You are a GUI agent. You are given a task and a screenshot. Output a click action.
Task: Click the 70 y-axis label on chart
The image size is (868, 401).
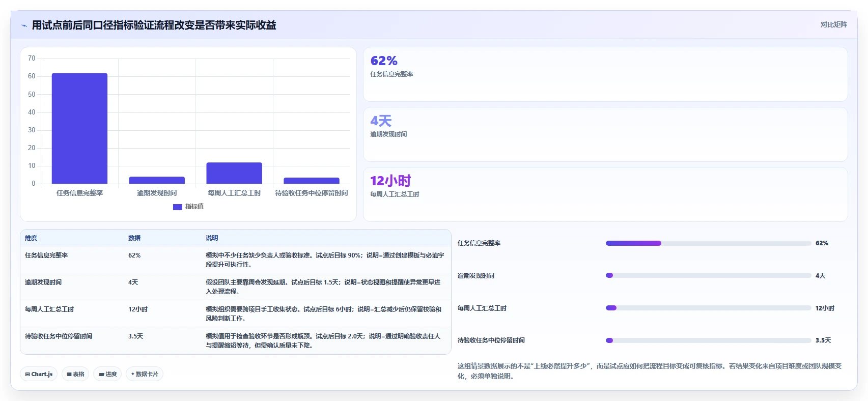click(x=32, y=59)
